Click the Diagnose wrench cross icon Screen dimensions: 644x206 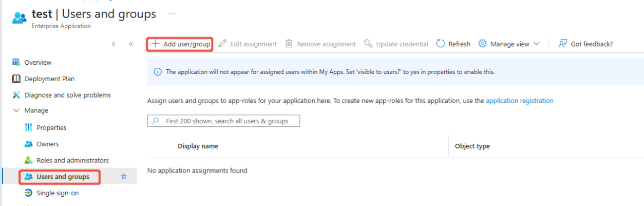click(15, 95)
